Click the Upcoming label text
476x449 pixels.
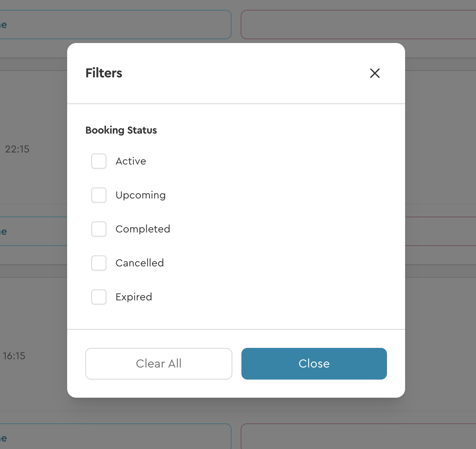[x=140, y=195]
